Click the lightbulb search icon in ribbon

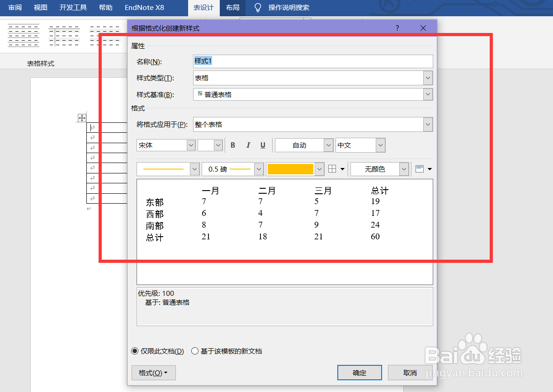[x=258, y=7]
